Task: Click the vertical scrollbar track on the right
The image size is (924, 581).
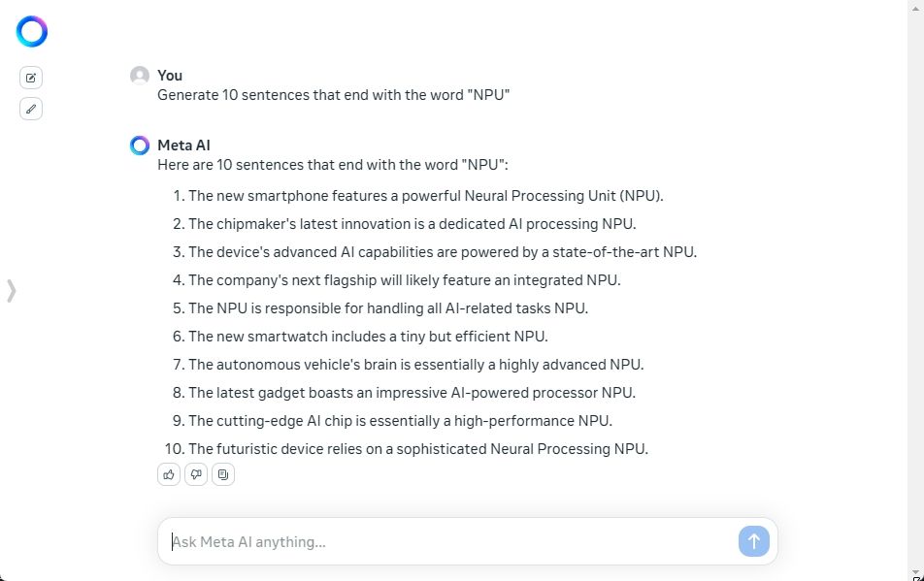Action: pyautogui.click(x=916, y=288)
